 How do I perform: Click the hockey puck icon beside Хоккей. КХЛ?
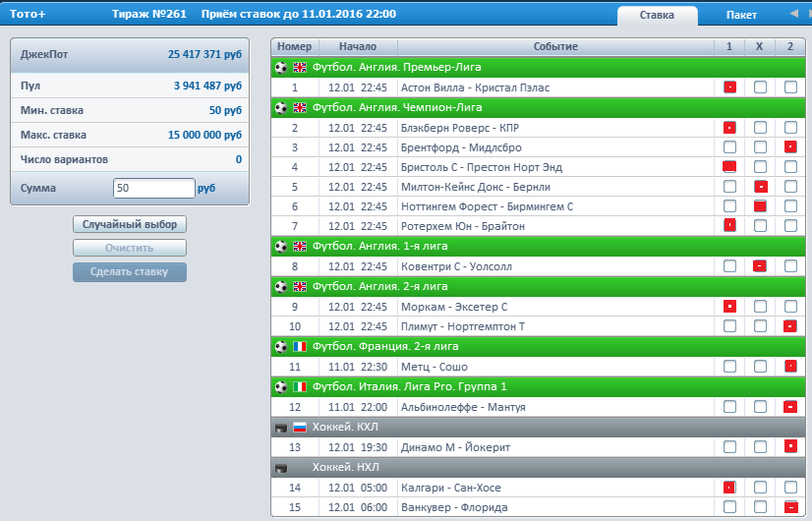(x=281, y=428)
